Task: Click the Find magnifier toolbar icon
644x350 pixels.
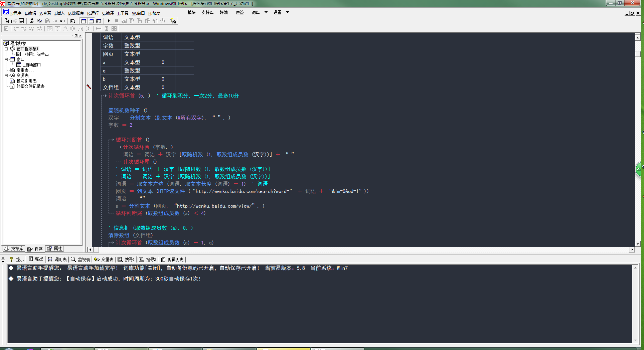Action: (72, 21)
